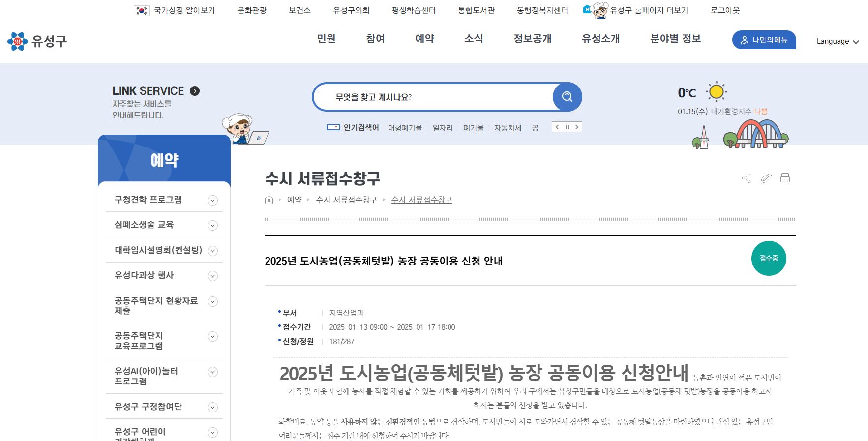Search popular keyword 대형폐기물
Image resolution: width=868 pixels, height=441 pixels.
click(405, 128)
